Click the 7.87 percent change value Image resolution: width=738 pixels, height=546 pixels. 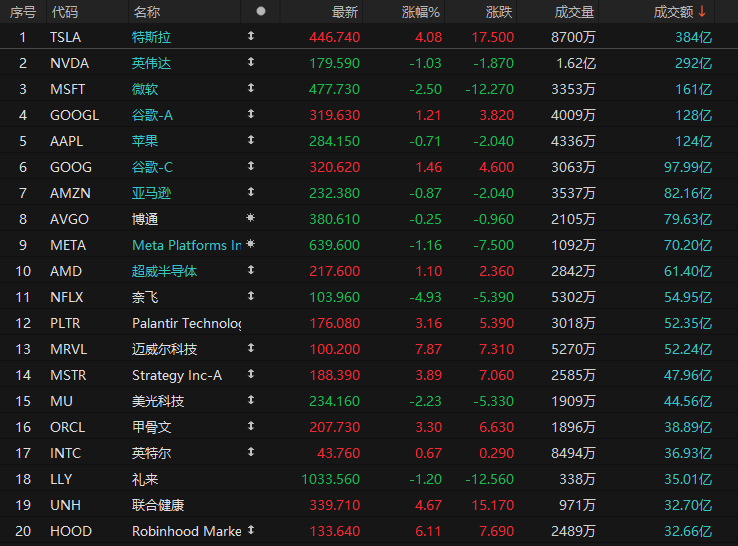(x=428, y=349)
